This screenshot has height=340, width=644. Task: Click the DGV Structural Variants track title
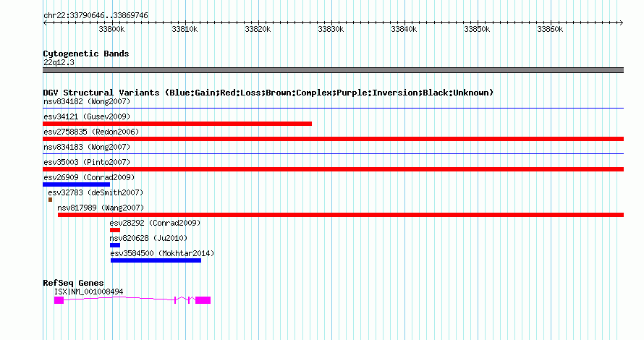click(268, 93)
